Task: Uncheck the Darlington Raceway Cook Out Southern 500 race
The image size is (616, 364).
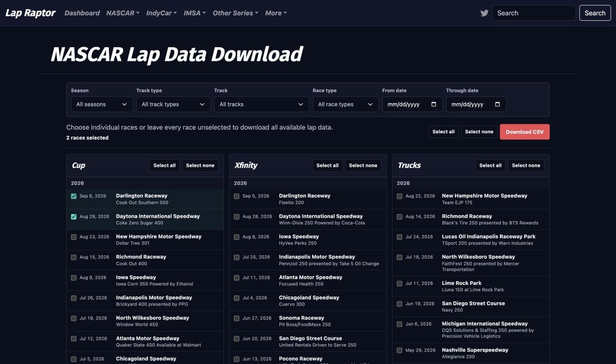Action: click(74, 196)
